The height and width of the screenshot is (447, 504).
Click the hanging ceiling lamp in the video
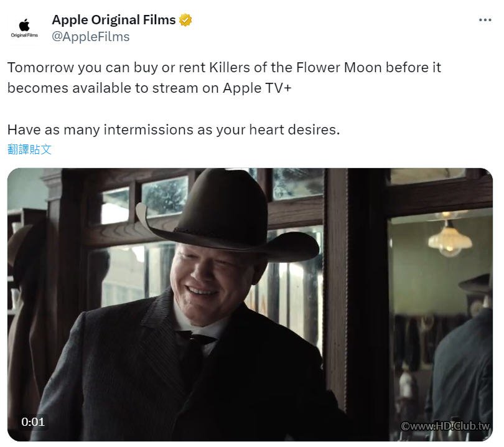tap(449, 239)
